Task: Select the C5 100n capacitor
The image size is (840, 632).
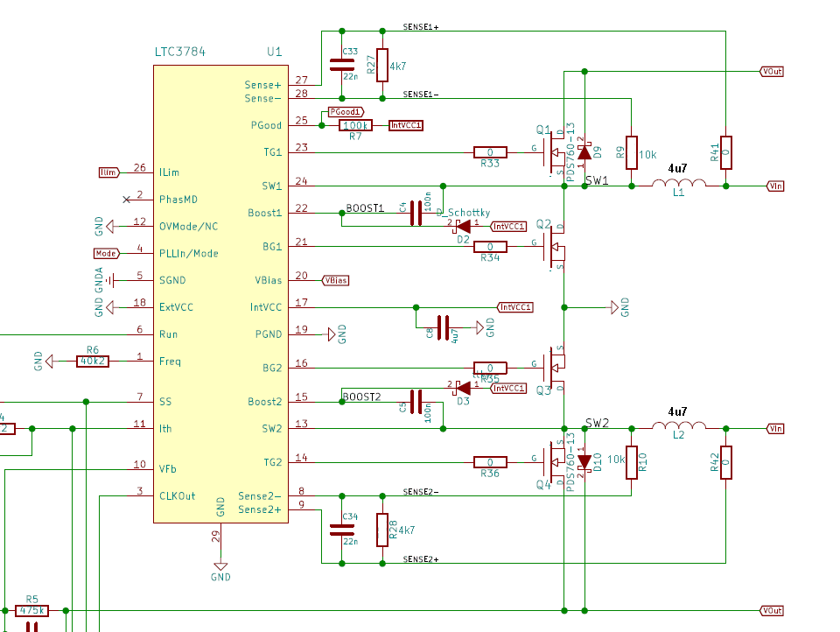Action: coord(416,403)
